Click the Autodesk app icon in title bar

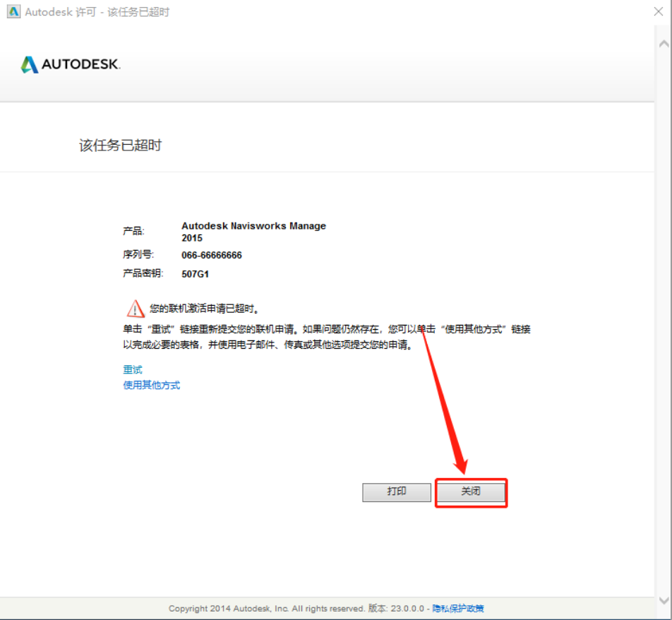pos(13,12)
